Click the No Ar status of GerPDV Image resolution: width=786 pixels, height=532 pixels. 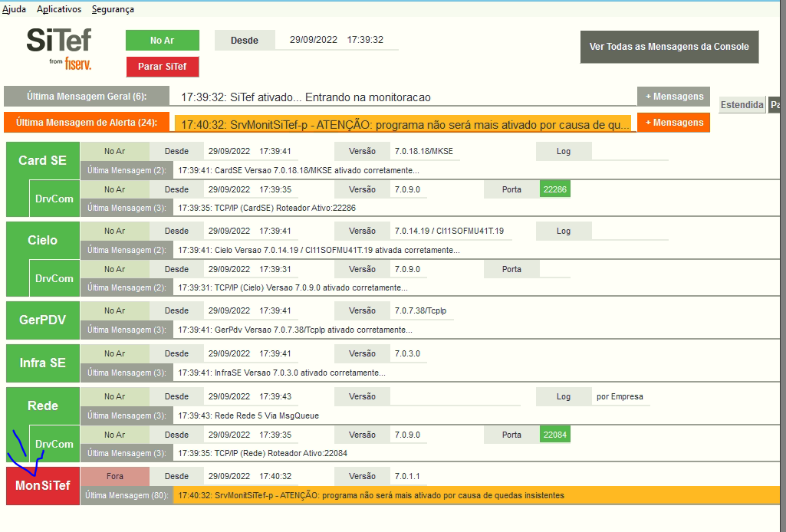tap(115, 310)
